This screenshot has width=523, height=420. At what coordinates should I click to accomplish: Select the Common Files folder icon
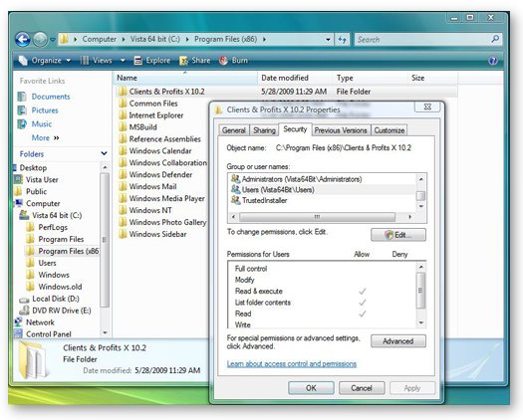point(123,103)
